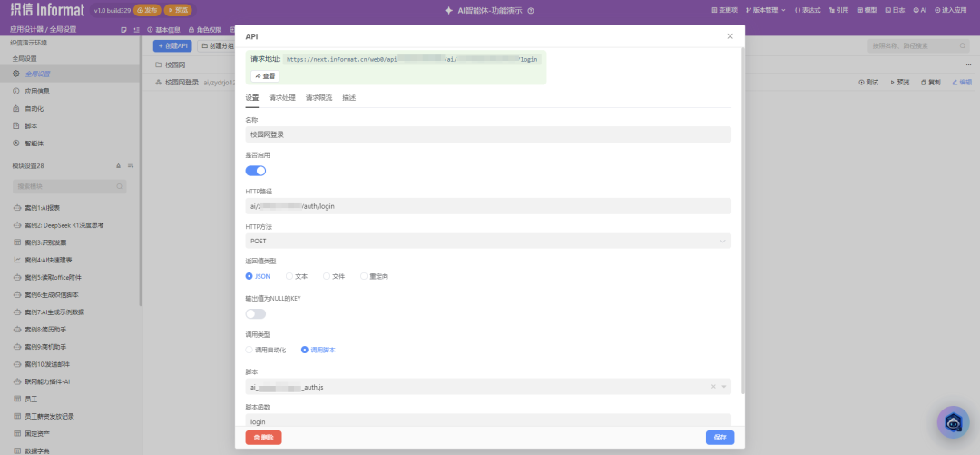Open 引用 in the top bar
Viewport: 980px width, 455px height.
click(838, 11)
